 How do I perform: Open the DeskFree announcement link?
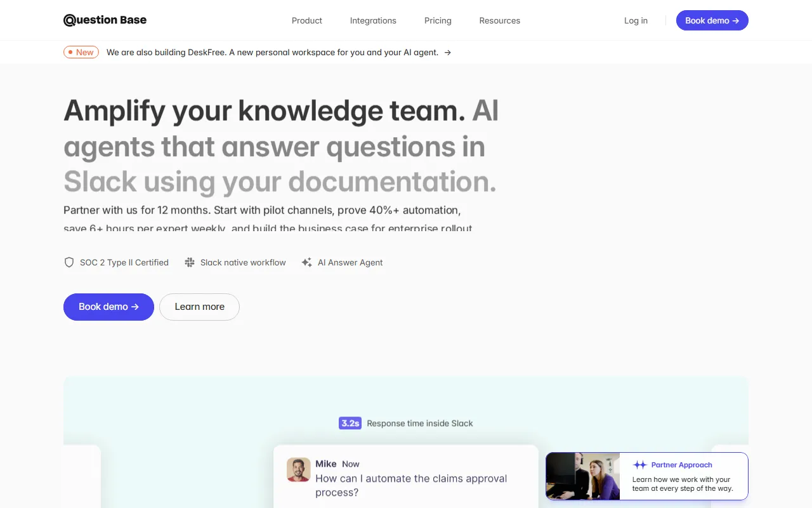pos(272,53)
